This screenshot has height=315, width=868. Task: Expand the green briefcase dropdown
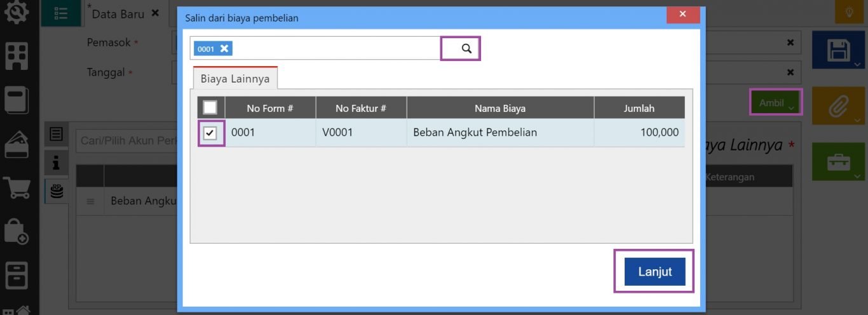(838, 162)
